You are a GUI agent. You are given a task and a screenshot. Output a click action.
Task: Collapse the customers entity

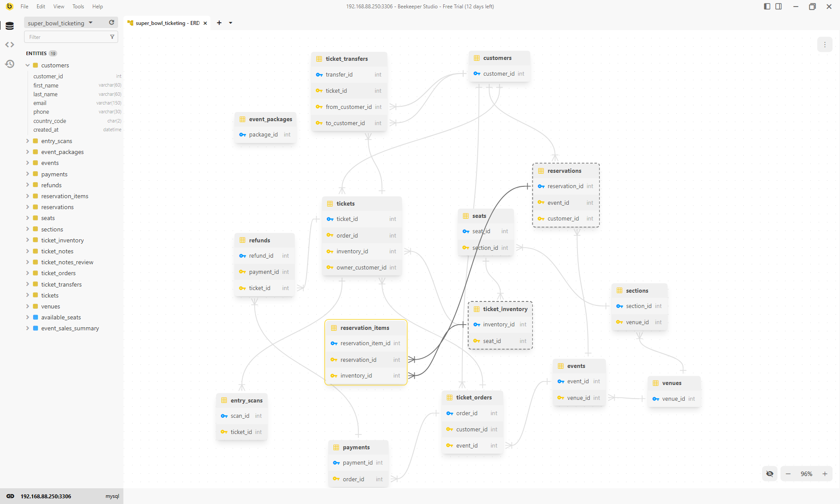coord(28,65)
